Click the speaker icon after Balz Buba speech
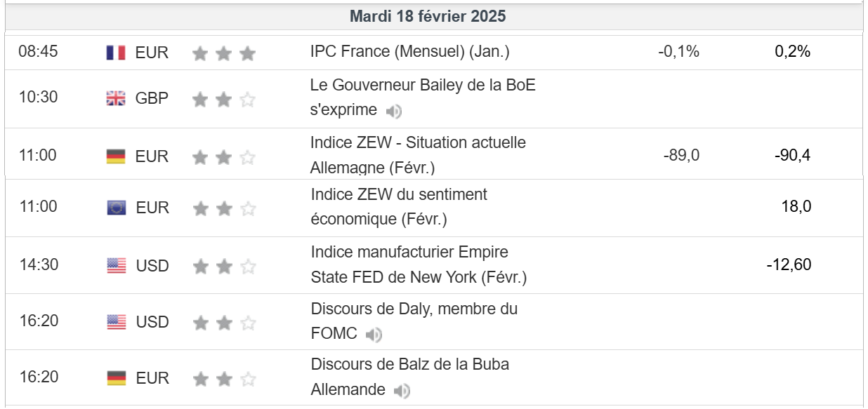868x409 pixels. [402, 391]
